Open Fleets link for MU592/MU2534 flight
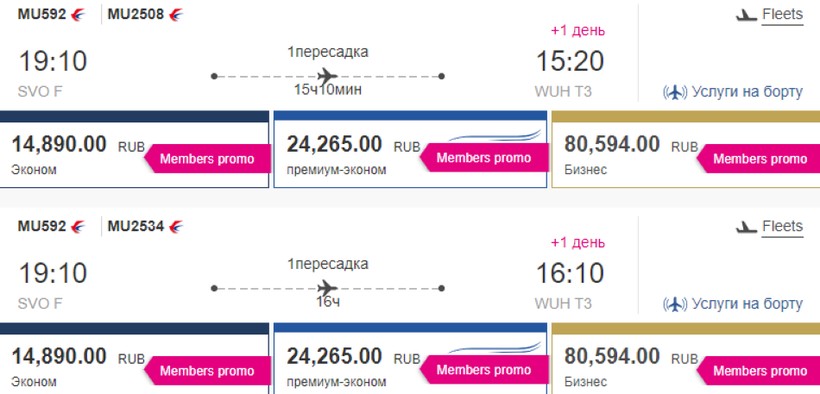The width and height of the screenshot is (820, 394). coord(782,227)
